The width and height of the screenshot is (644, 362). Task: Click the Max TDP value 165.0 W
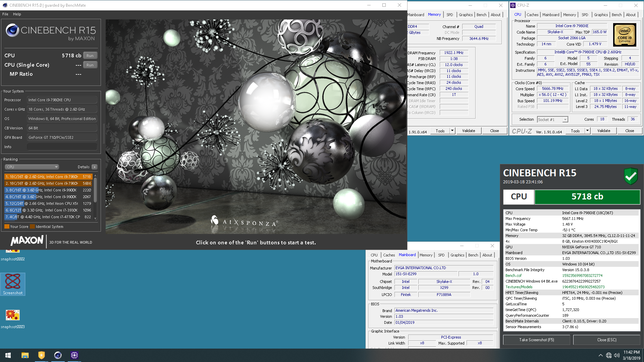599,32
